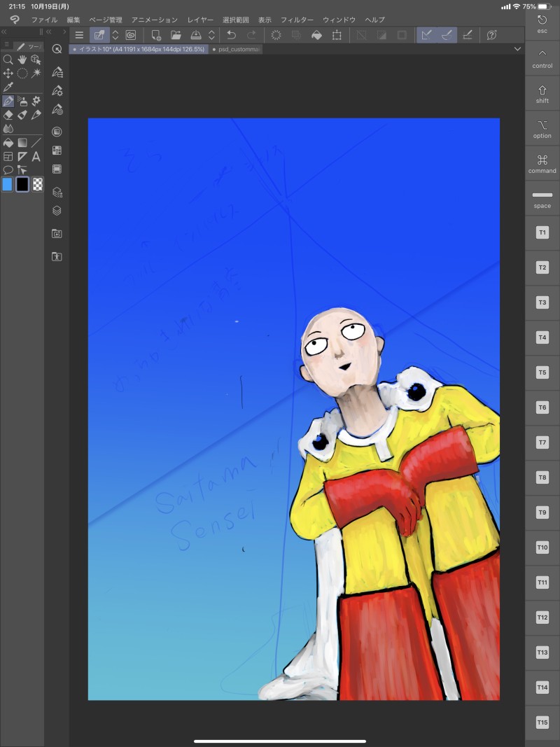This screenshot has height=747, width=560.
Task: Select the Zoom magnifier tool
Action: point(8,60)
